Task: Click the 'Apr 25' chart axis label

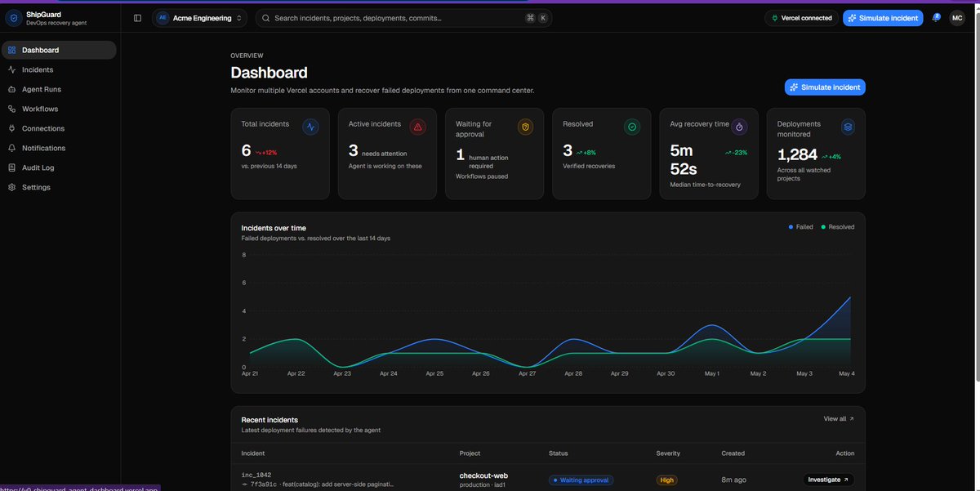Action: (434, 373)
